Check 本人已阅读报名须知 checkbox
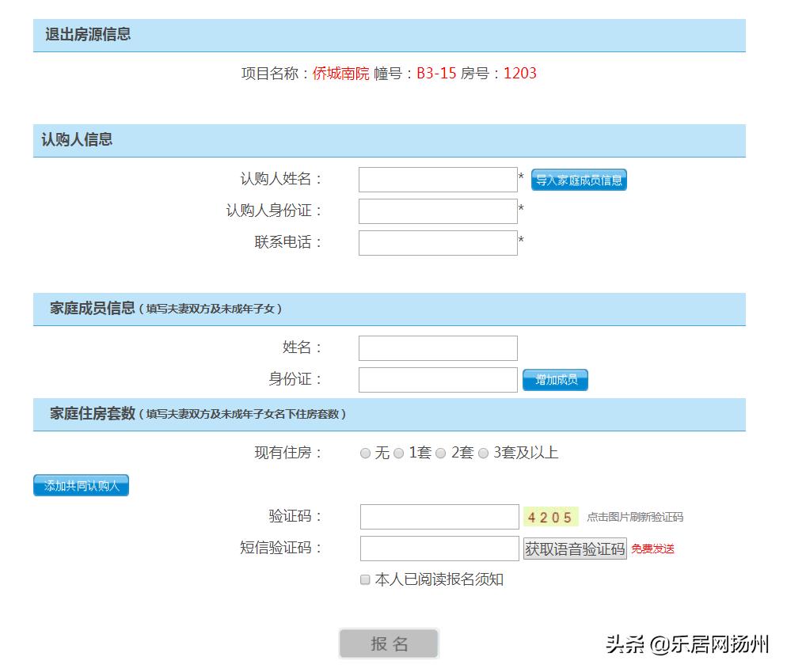Image resolution: width=787 pixels, height=672 pixels. [366, 579]
